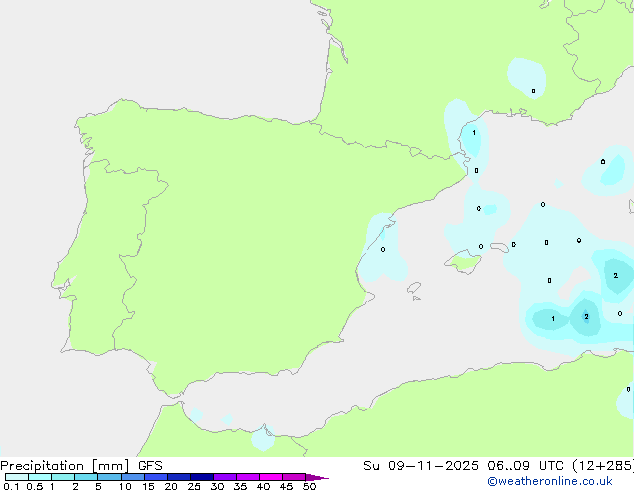Viewport: 634px width, 490px height.
Task: Click the '35' legend scale label
Action: pyautogui.click(x=240, y=486)
